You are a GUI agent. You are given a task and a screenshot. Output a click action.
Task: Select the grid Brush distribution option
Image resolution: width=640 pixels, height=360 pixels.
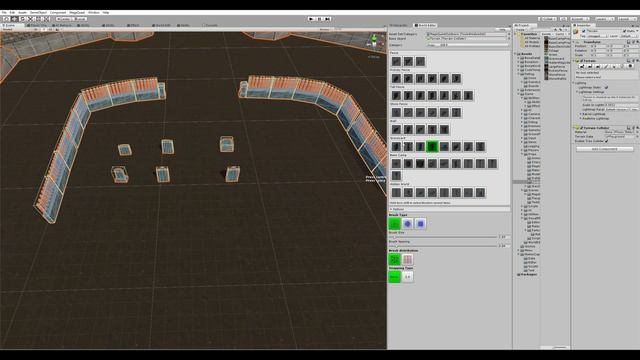click(407, 259)
